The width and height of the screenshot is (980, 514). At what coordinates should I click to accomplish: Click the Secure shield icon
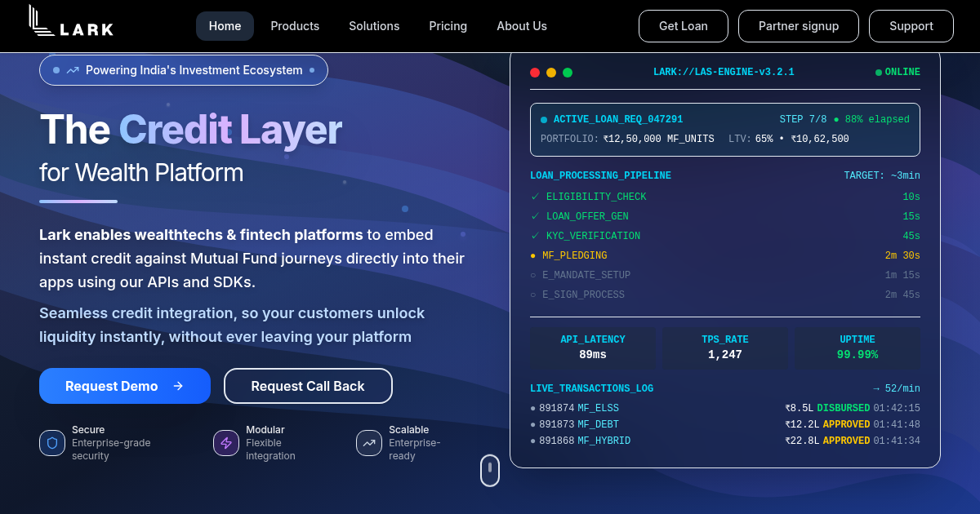[52, 443]
